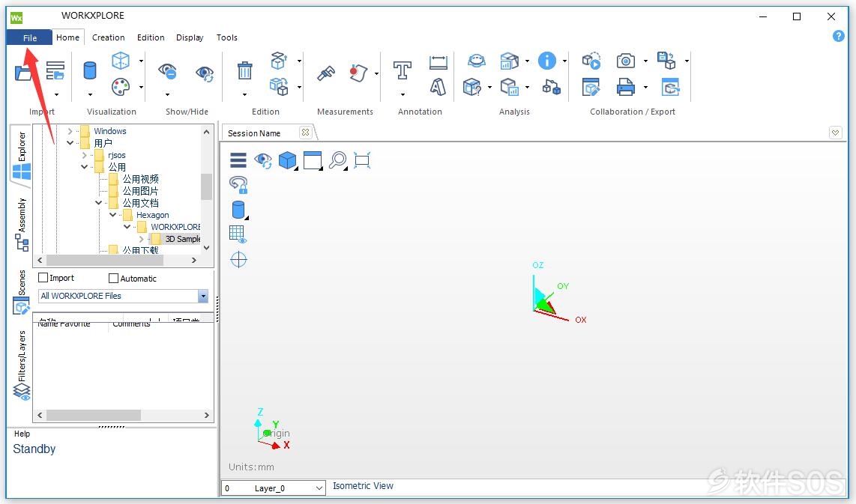Click the eye refresh icon in viewport toolbar
Viewport: 856px width, 504px height.
[x=263, y=160]
